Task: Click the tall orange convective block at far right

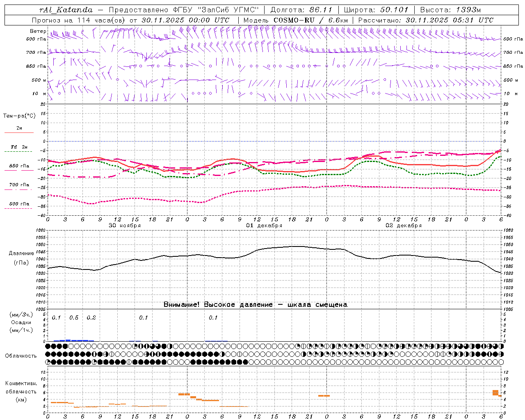Action: [x=495, y=393]
